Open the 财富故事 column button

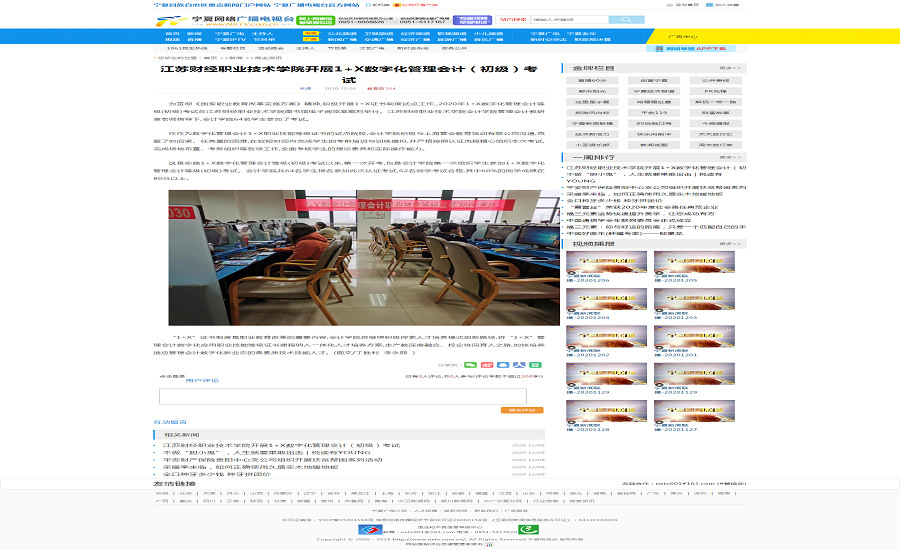coord(714,112)
